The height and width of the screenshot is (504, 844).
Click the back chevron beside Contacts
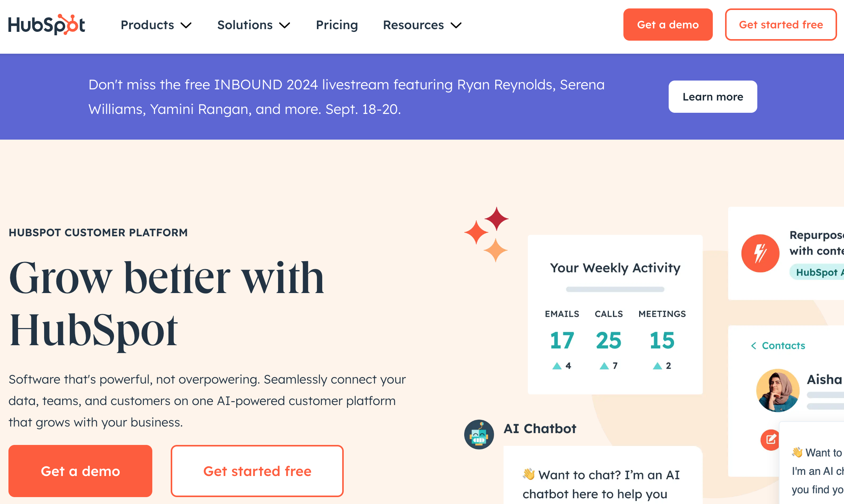753,346
